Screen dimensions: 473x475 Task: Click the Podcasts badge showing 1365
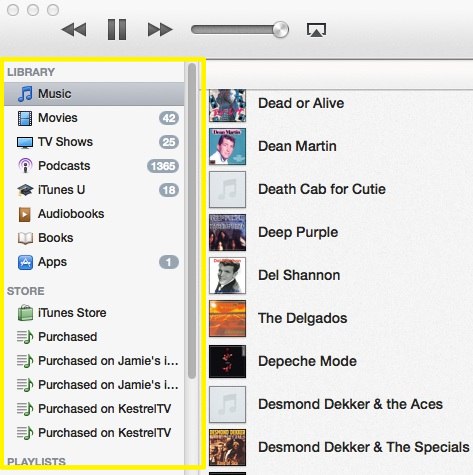163,166
